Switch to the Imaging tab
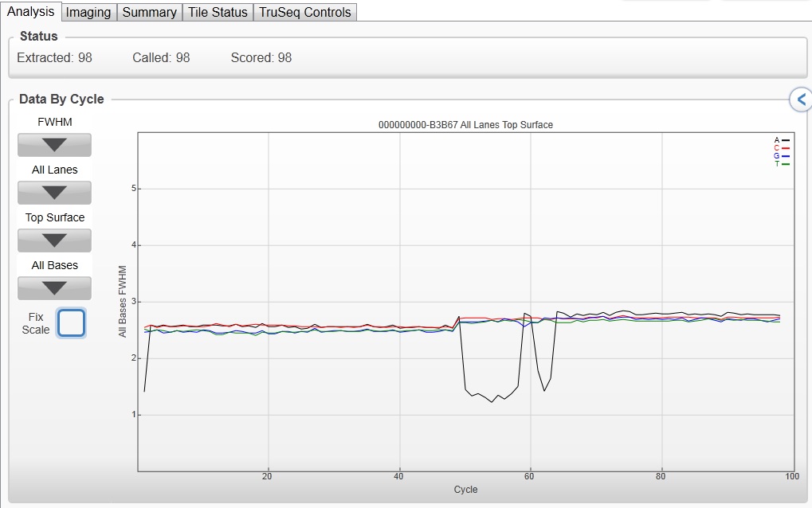This screenshot has height=508, width=812. (x=88, y=12)
